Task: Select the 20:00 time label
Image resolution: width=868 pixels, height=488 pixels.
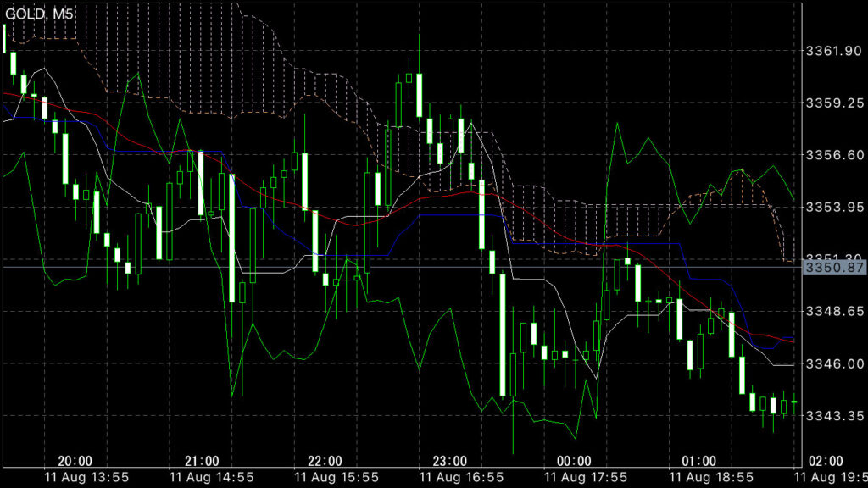Action: (75, 461)
